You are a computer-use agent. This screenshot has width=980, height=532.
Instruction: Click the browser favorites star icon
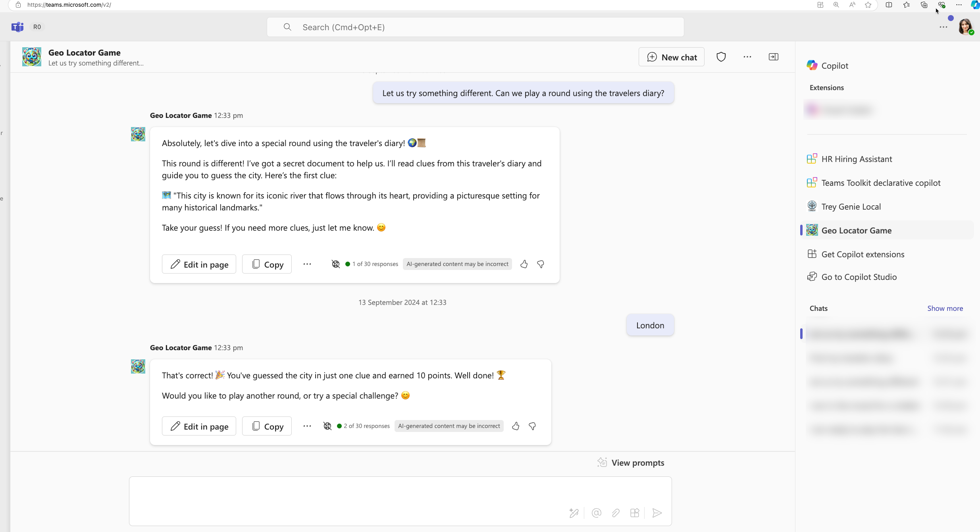click(x=868, y=5)
